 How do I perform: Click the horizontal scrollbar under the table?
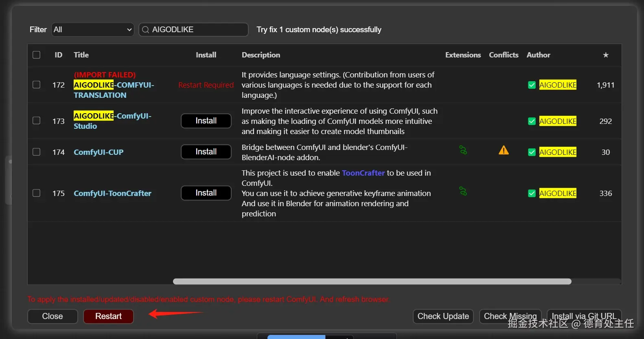372,282
